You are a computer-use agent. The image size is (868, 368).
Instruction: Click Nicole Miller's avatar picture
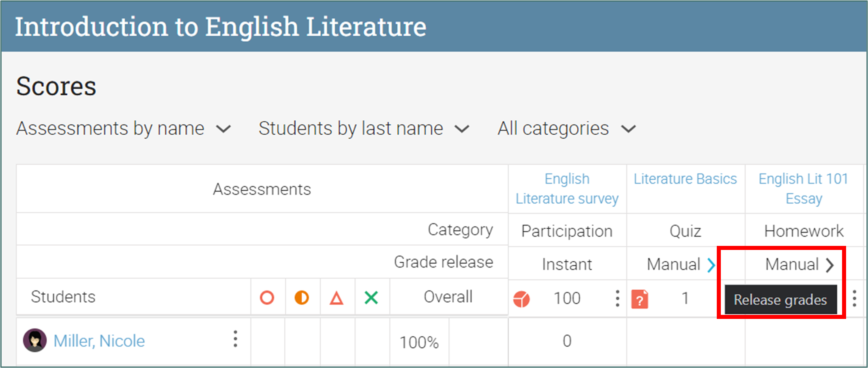(35, 340)
